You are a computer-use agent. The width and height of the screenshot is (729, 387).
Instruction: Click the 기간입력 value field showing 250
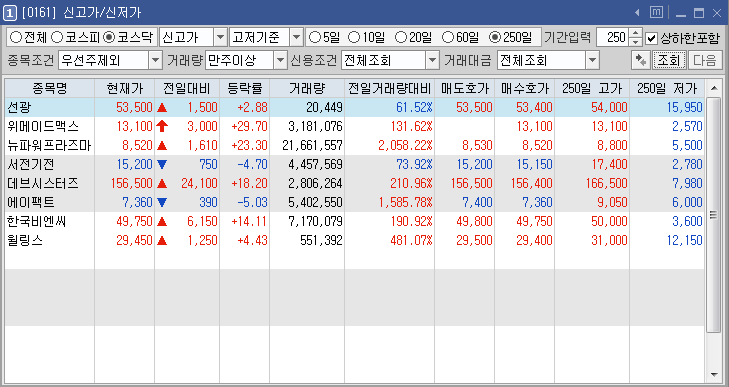click(x=612, y=37)
